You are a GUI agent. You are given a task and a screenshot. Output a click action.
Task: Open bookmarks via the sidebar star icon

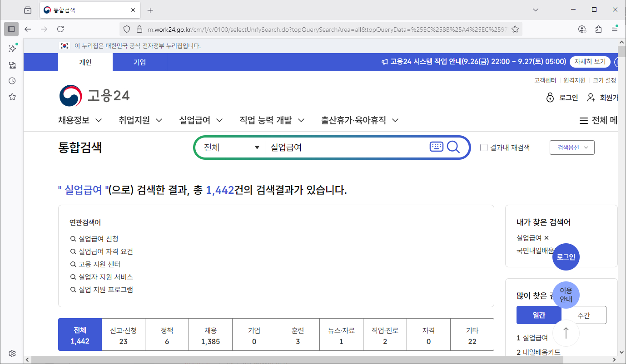12,97
